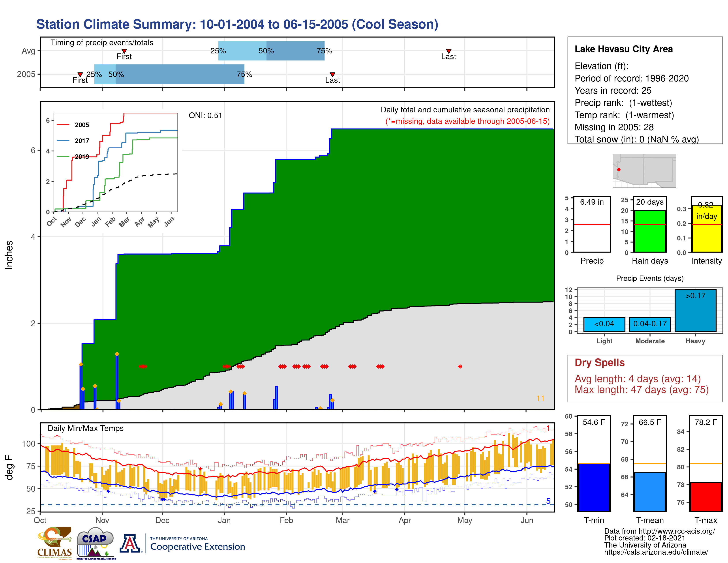Click the Timing of precip events/totals label
Image resolution: width=728 pixels, height=563 pixels.
(x=102, y=43)
